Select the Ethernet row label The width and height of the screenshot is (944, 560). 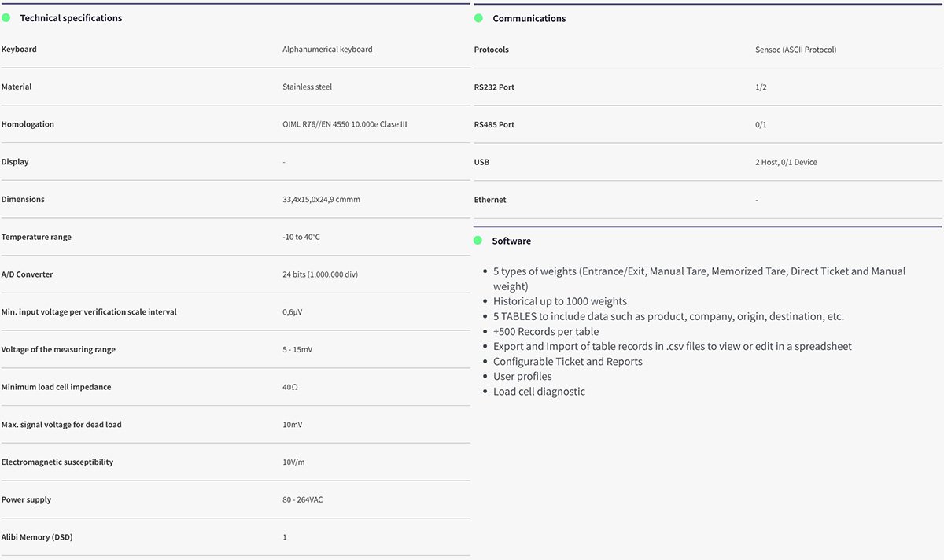490,200
